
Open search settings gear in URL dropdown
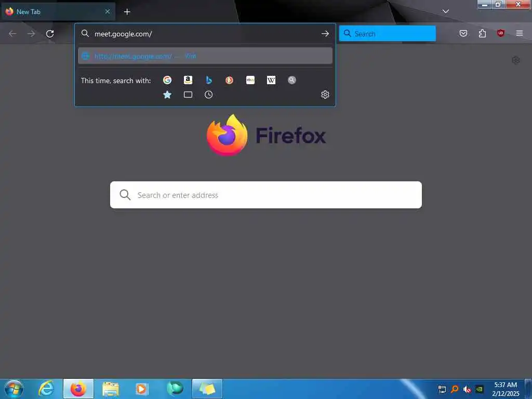[x=325, y=95]
